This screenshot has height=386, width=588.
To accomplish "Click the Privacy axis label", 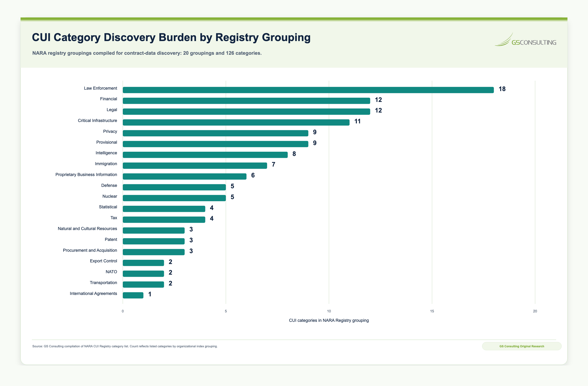I will (x=110, y=132).
